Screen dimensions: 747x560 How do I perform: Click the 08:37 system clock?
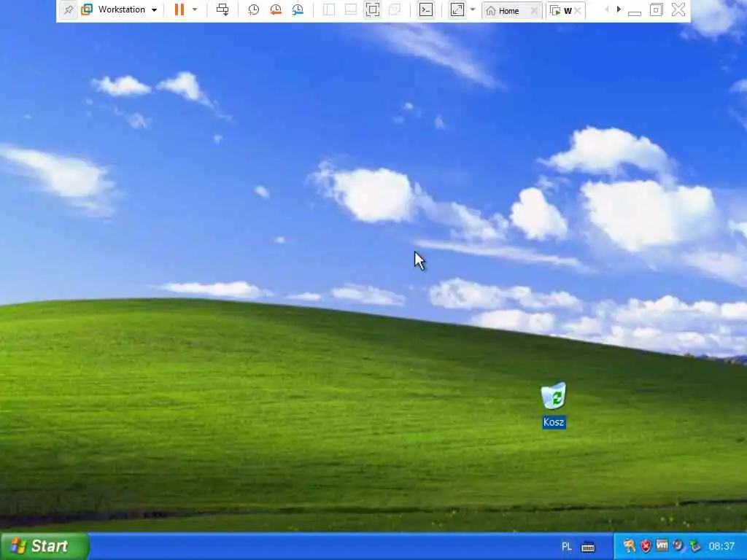[x=721, y=546]
